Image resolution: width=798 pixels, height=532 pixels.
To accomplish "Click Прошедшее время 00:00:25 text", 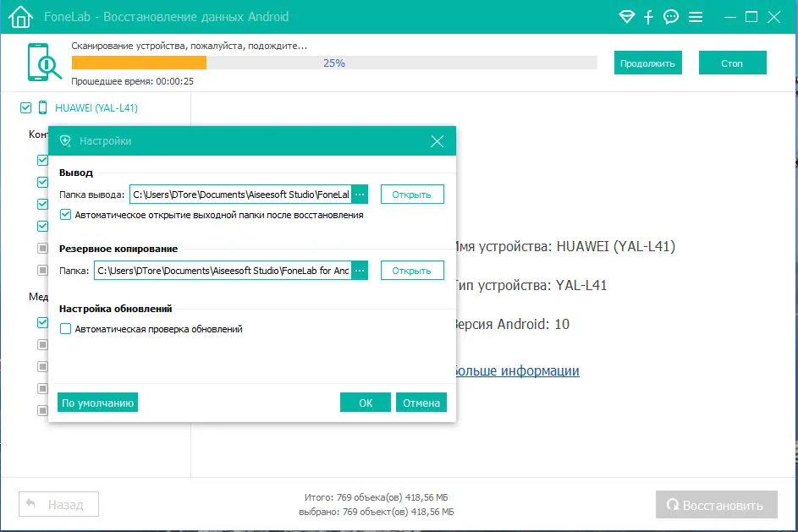I will 132,81.
